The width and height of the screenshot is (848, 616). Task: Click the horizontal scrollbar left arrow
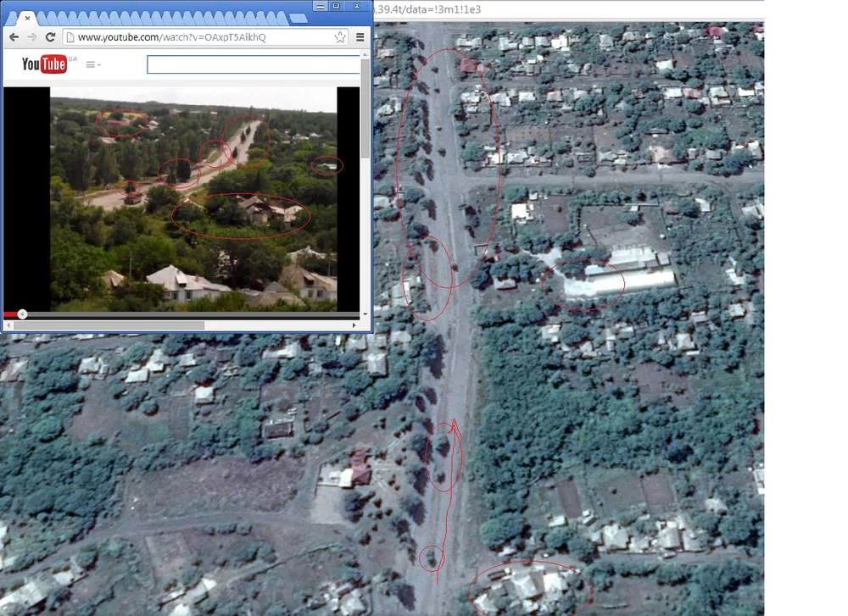(8, 325)
